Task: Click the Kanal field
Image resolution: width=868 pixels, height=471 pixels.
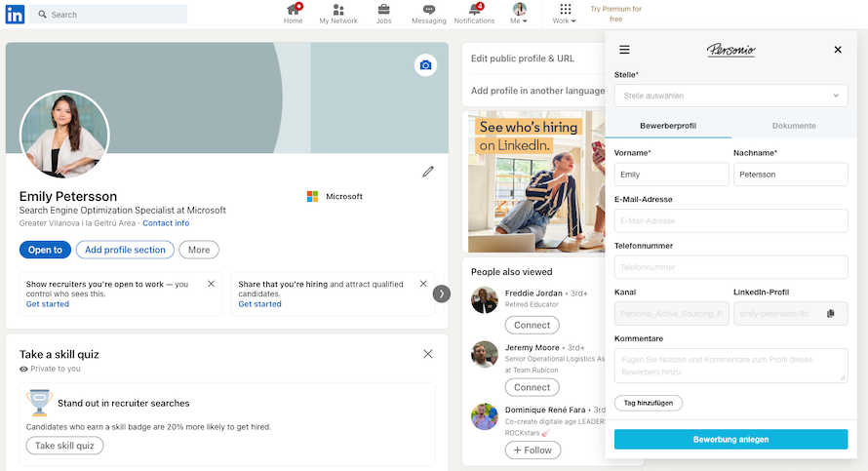Action: [x=672, y=314]
